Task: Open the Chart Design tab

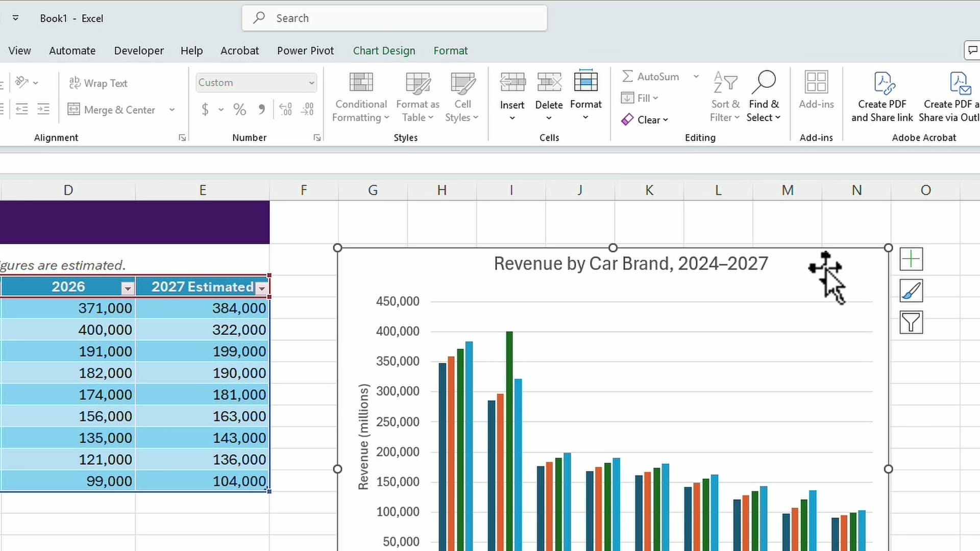Action: [x=384, y=51]
